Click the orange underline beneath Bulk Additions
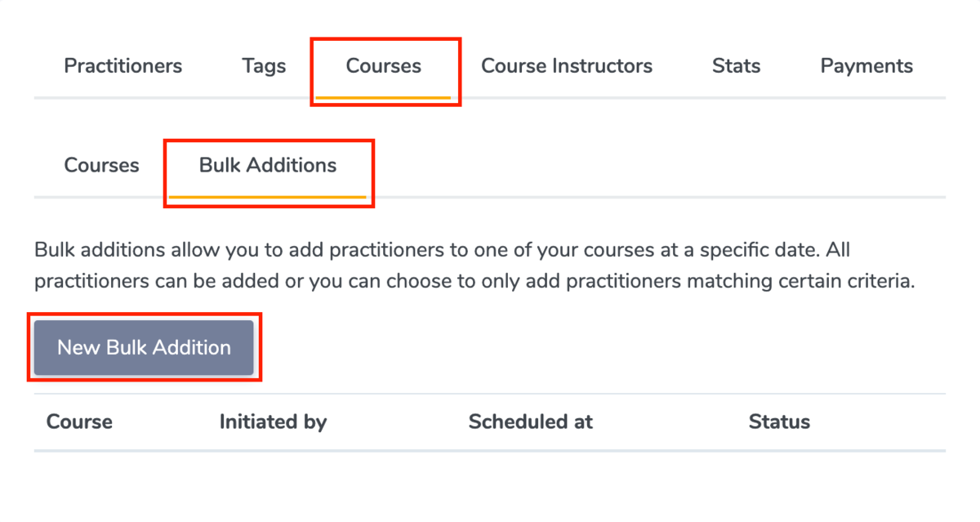980x522 pixels. 268,197
